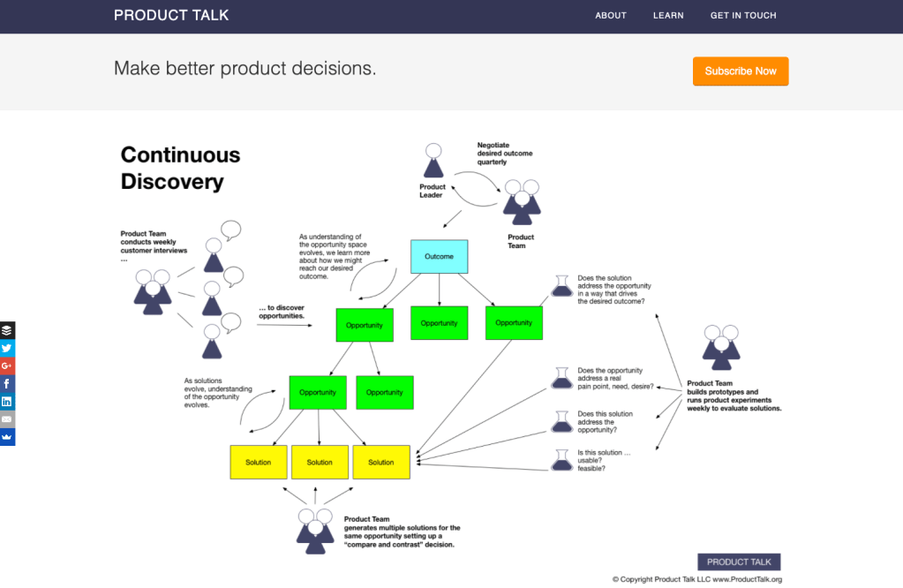
Task: Open the Learn menu item
Action: coord(668,16)
